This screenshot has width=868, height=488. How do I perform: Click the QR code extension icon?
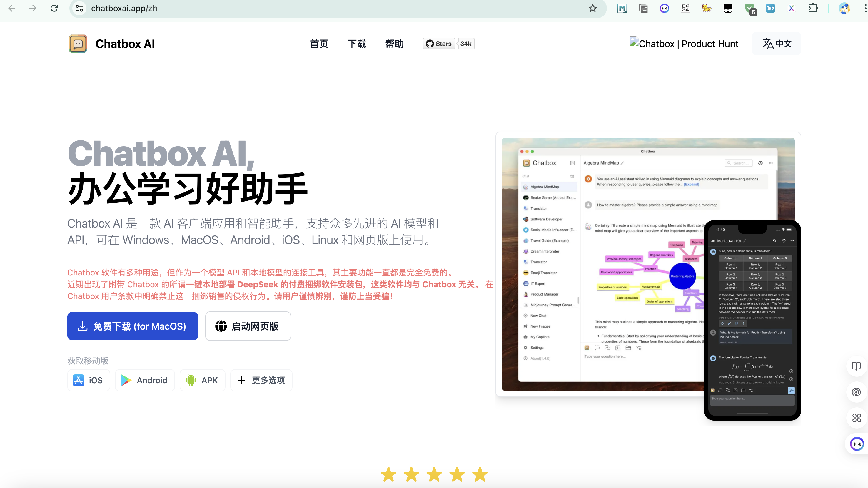coord(685,9)
